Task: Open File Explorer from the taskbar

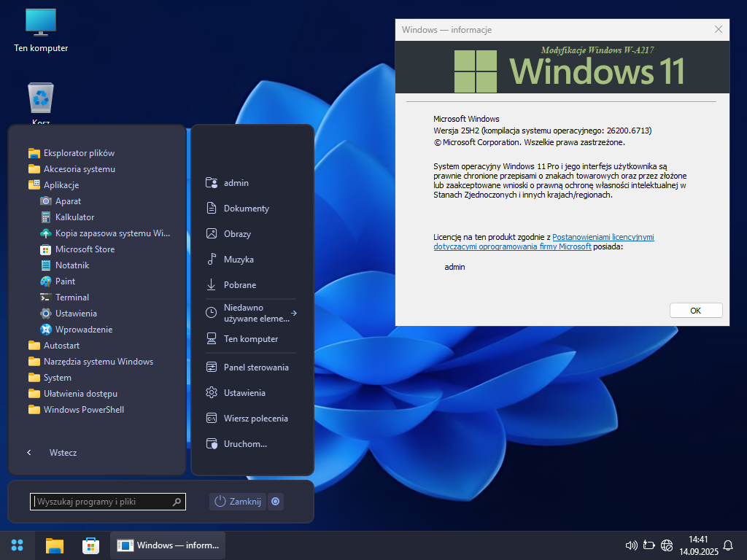Action: 55,545
